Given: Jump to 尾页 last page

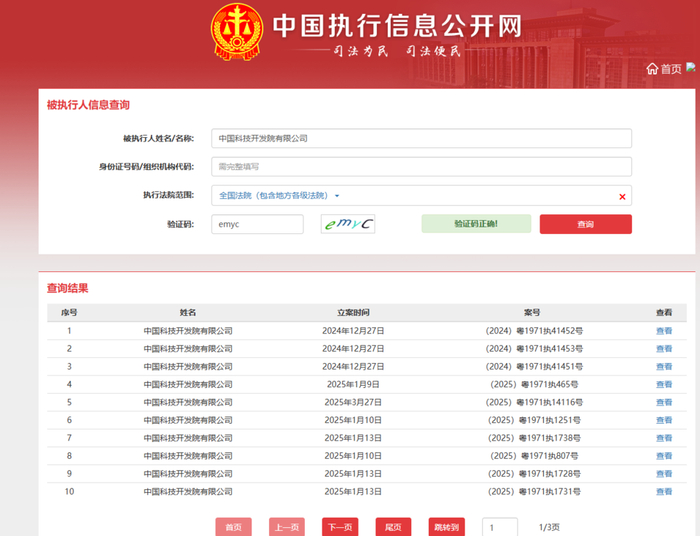Looking at the screenshot, I should click(x=393, y=527).
